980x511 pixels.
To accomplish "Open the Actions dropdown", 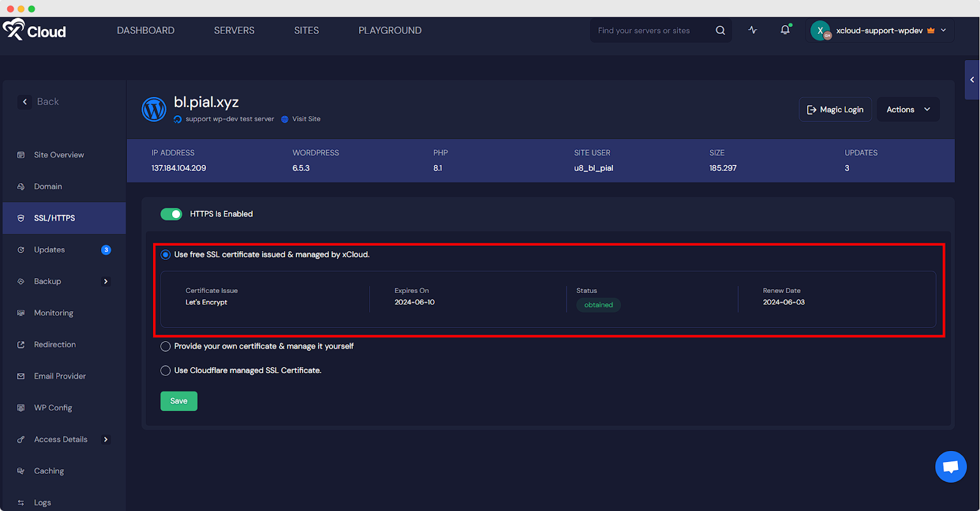I will [x=908, y=110].
